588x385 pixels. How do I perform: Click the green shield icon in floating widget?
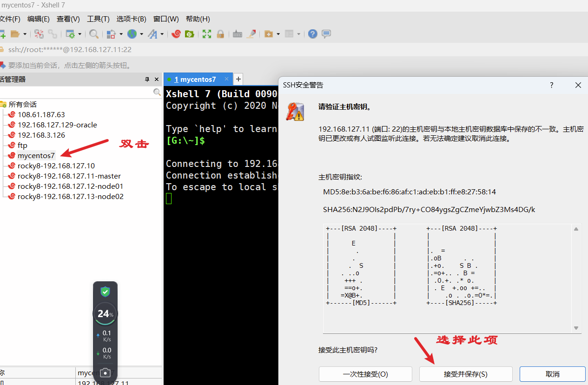pyautogui.click(x=105, y=292)
